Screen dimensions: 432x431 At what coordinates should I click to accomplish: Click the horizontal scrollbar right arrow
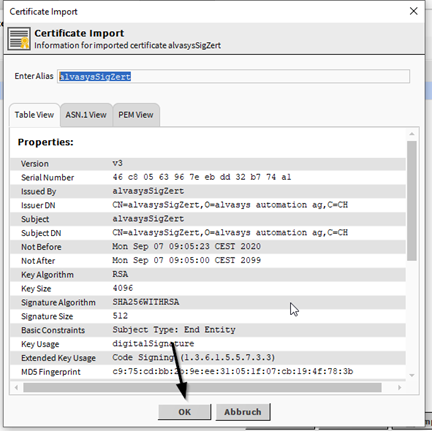[x=399, y=387]
